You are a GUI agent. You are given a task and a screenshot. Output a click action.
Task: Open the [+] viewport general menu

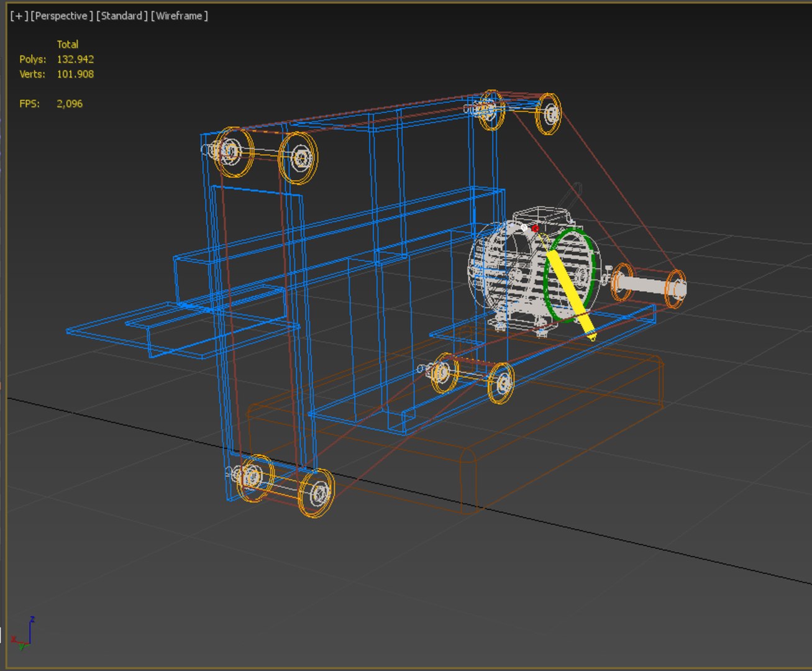coord(19,16)
